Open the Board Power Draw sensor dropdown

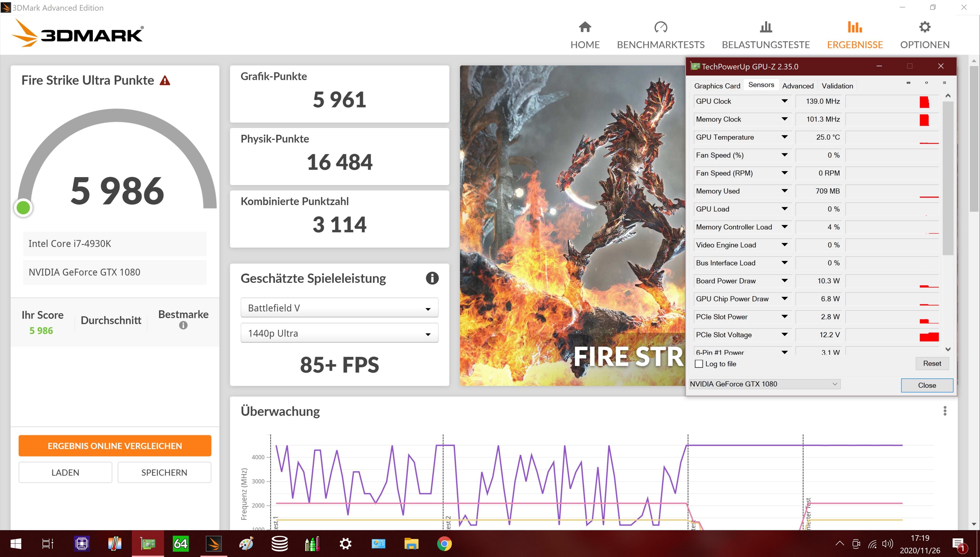(784, 281)
